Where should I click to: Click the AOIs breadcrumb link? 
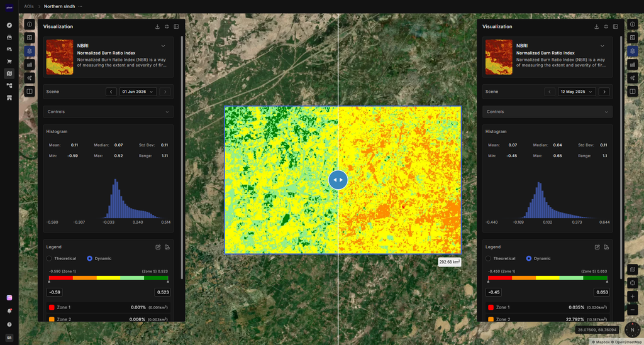click(29, 6)
